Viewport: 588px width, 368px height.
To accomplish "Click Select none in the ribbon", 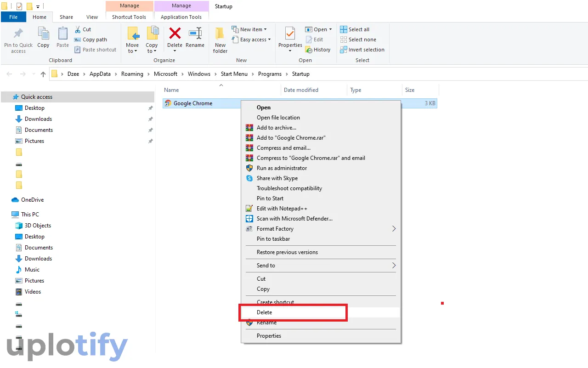I will pyautogui.click(x=358, y=40).
